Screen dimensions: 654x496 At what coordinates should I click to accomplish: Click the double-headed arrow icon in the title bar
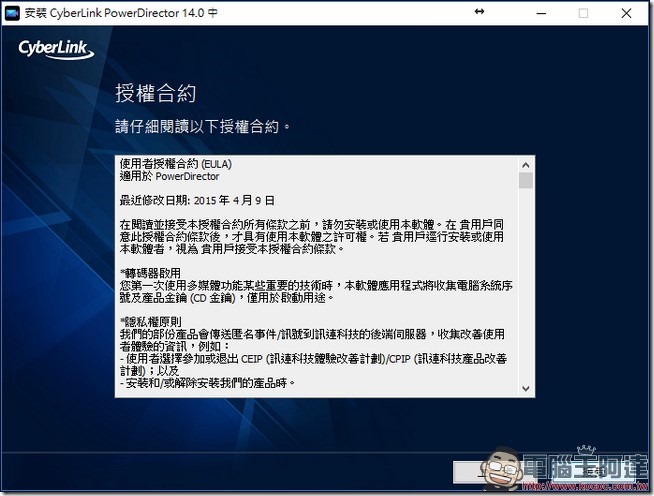(x=479, y=12)
